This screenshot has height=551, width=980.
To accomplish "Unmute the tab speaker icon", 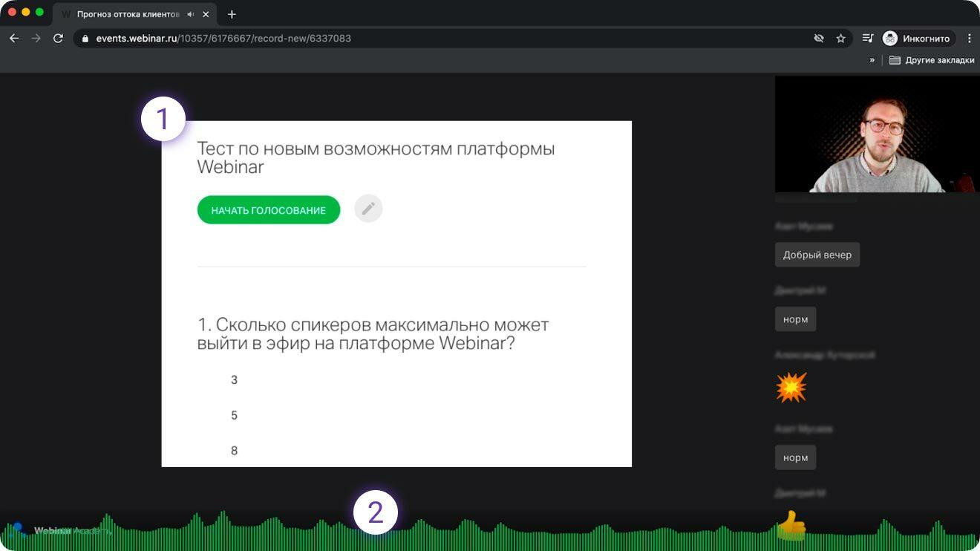I will click(189, 13).
